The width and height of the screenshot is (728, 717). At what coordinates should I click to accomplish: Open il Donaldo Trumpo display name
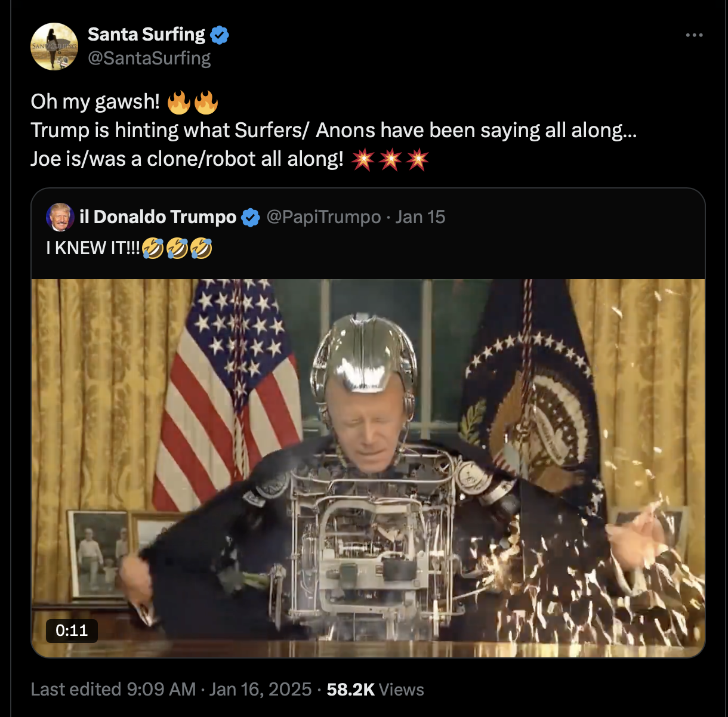158,217
